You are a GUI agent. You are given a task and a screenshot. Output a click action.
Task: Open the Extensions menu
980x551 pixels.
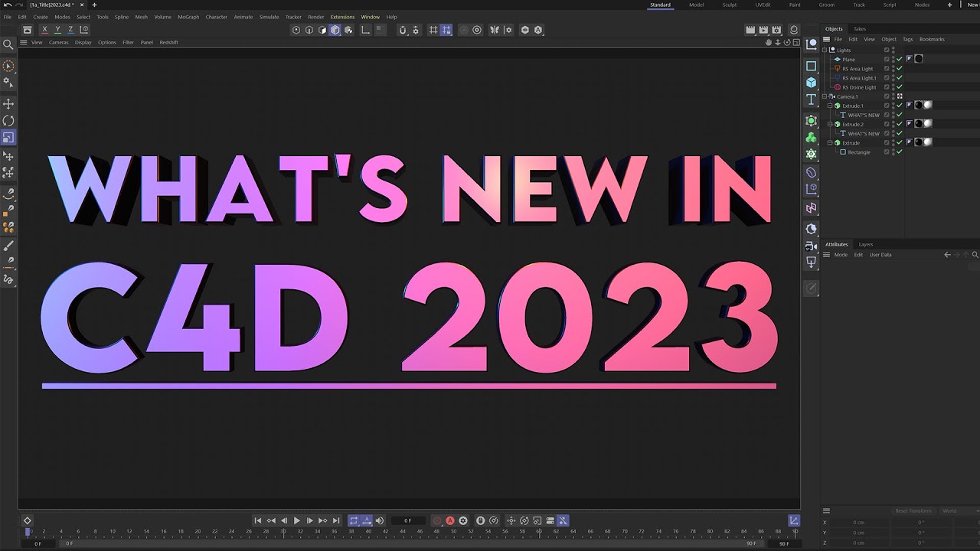click(342, 17)
